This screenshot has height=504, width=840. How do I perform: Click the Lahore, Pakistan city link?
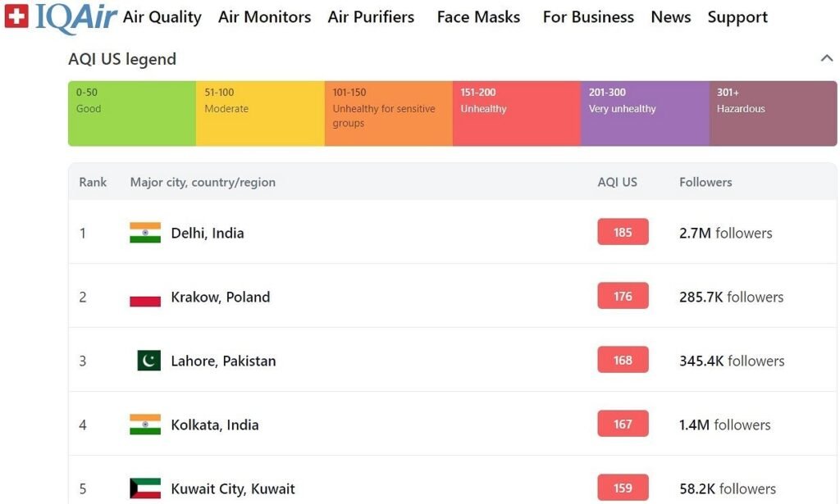[x=223, y=361]
